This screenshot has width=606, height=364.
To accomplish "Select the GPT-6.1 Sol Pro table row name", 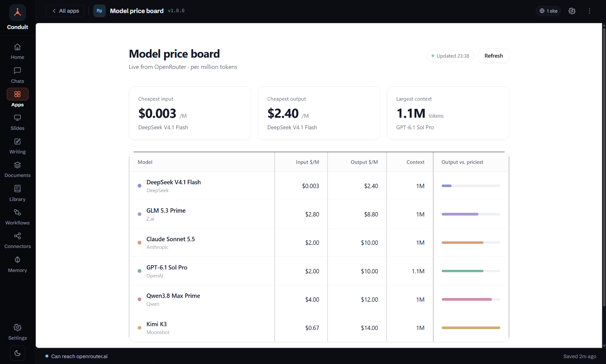I will tap(167, 267).
